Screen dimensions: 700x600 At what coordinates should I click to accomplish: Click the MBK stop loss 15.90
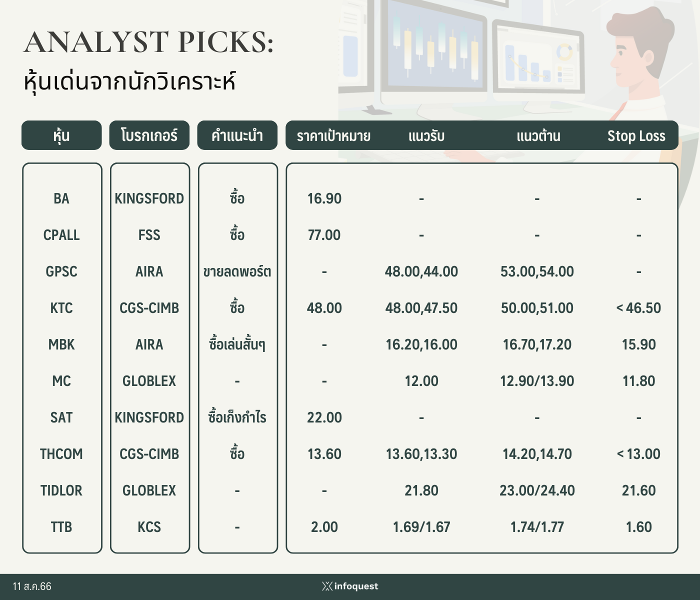click(x=638, y=344)
